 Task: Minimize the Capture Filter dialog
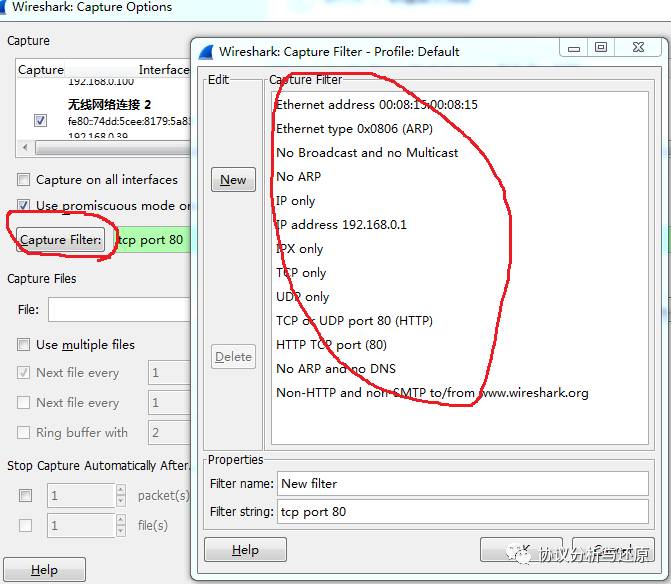click(574, 47)
